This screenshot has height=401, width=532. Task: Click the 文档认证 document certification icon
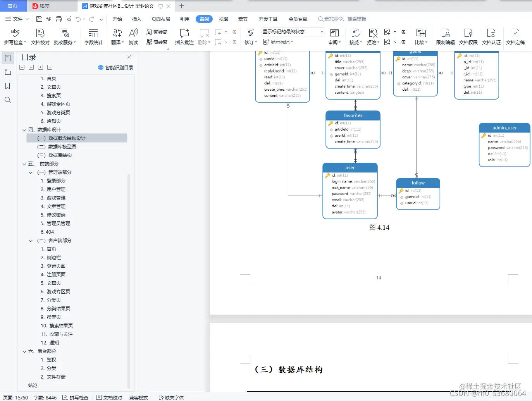(491, 33)
